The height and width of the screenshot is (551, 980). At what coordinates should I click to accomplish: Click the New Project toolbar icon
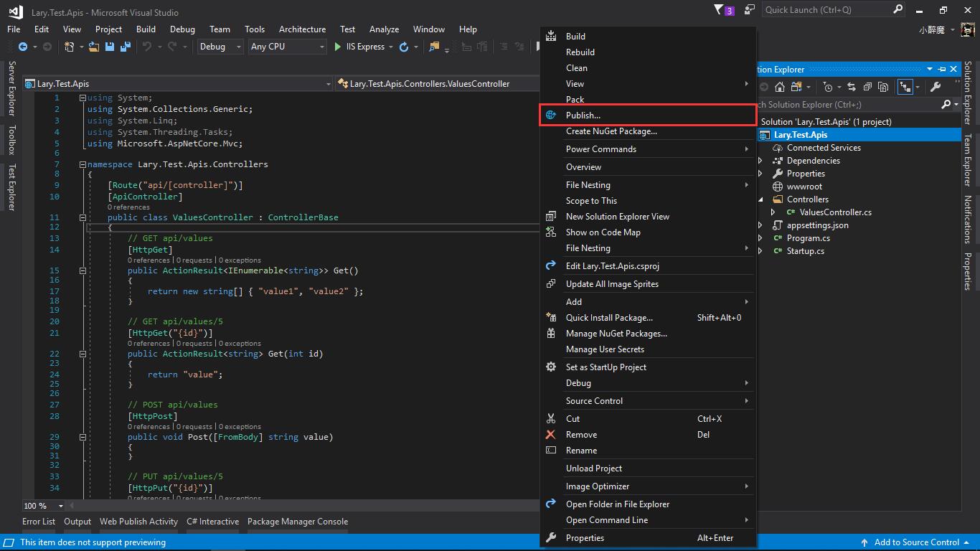tap(70, 47)
